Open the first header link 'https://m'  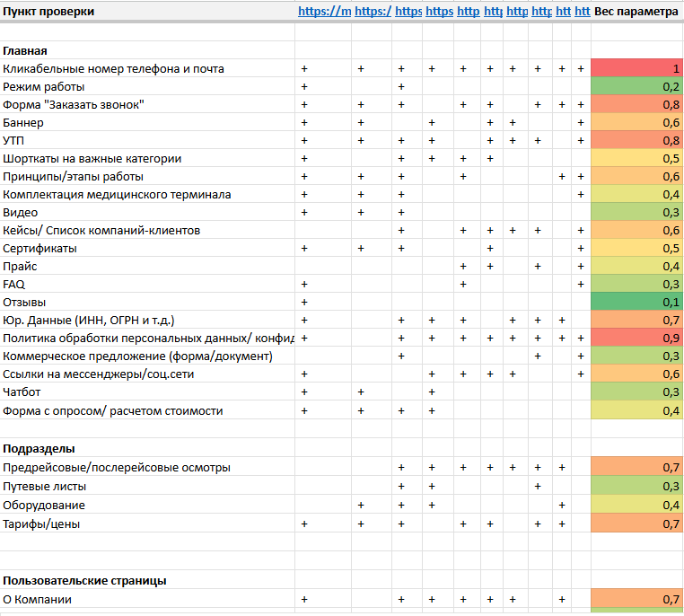324,12
